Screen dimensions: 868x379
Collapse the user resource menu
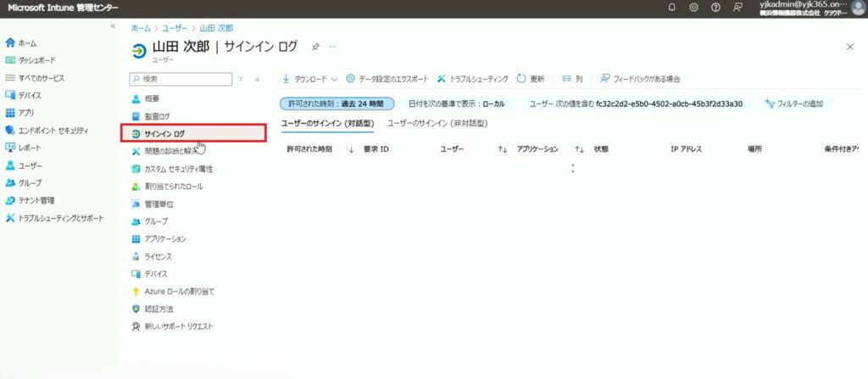tap(258, 79)
